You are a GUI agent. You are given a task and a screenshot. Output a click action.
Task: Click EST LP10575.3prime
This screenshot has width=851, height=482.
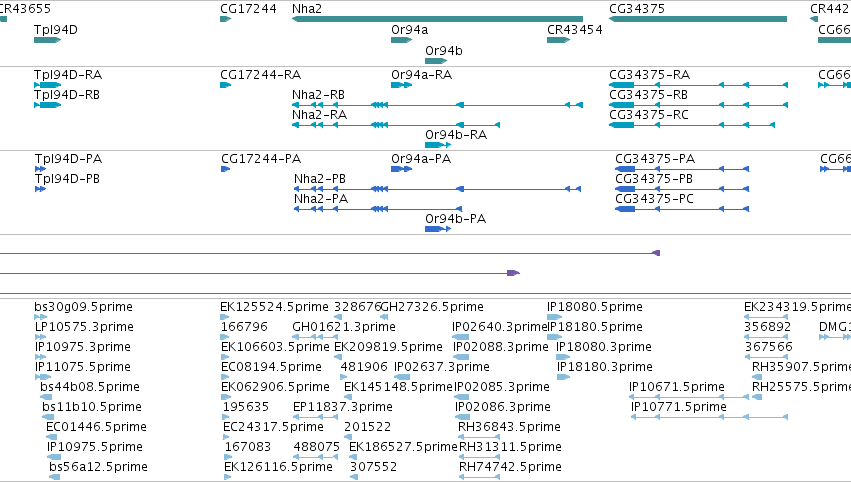click(84, 327)
